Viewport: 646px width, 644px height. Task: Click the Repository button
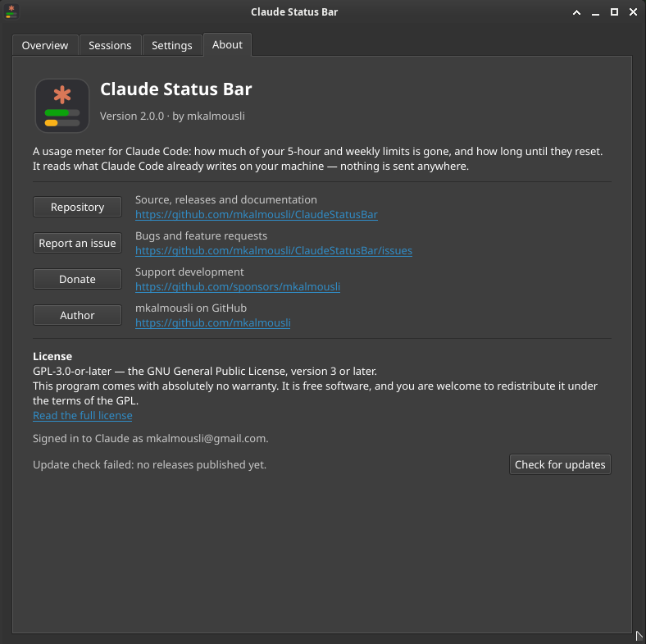[77, 207]
